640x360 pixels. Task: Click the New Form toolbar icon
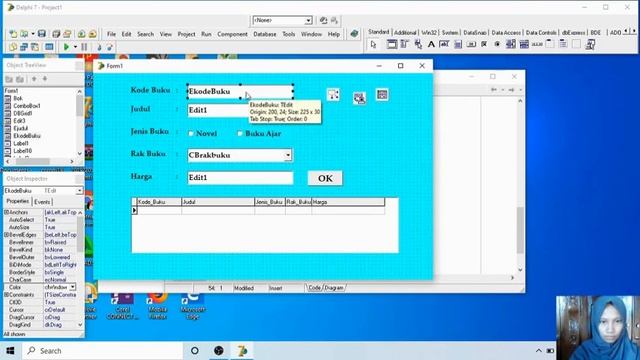click(49, 47)
